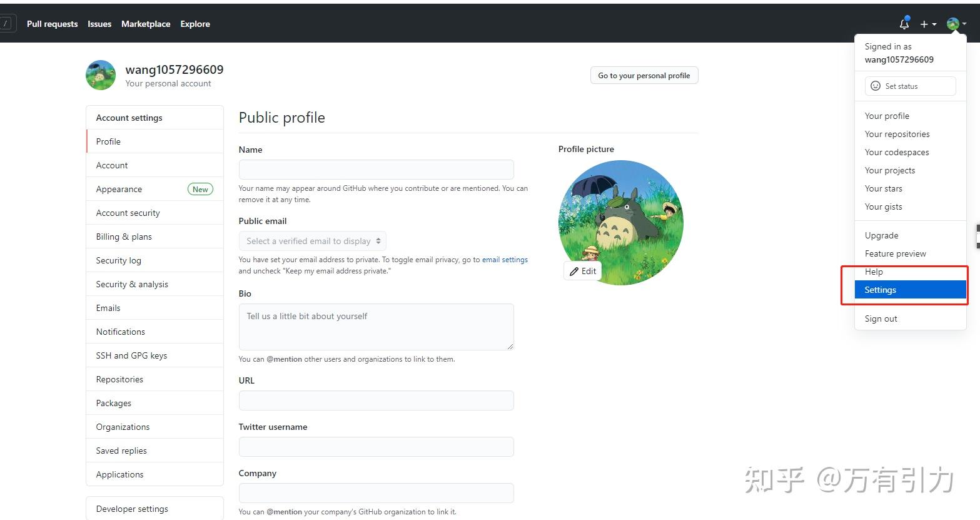The width and height of the screenshot is (980, 520).
Task: Click inside the Bio text area
Action: (375, 326)
